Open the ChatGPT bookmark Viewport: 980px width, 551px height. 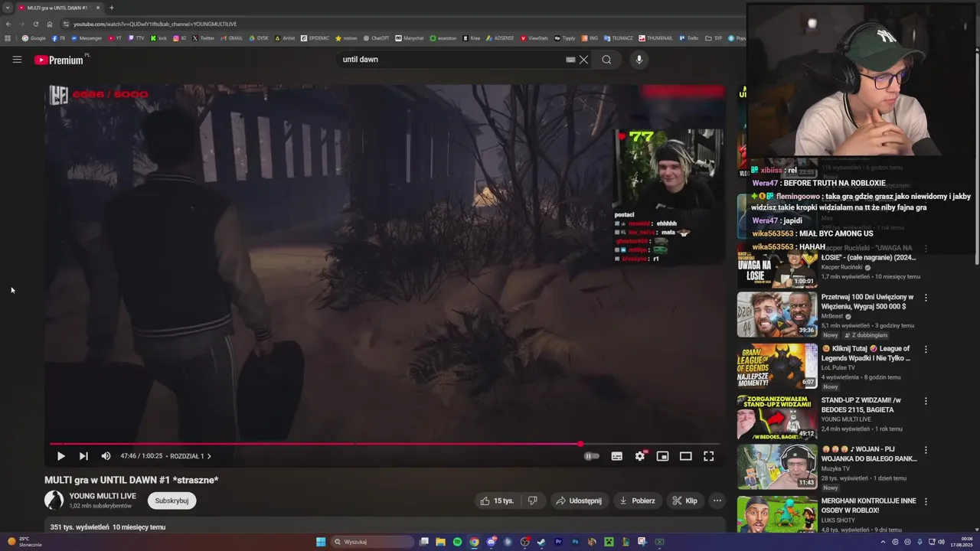[x=376, y=38]
